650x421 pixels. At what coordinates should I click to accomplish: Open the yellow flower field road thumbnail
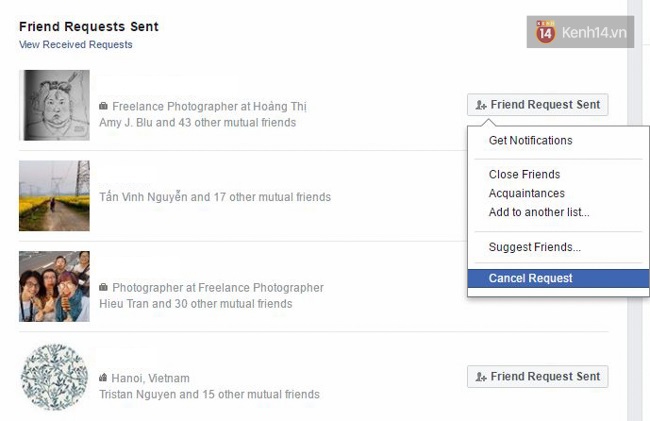click(54, 196)
